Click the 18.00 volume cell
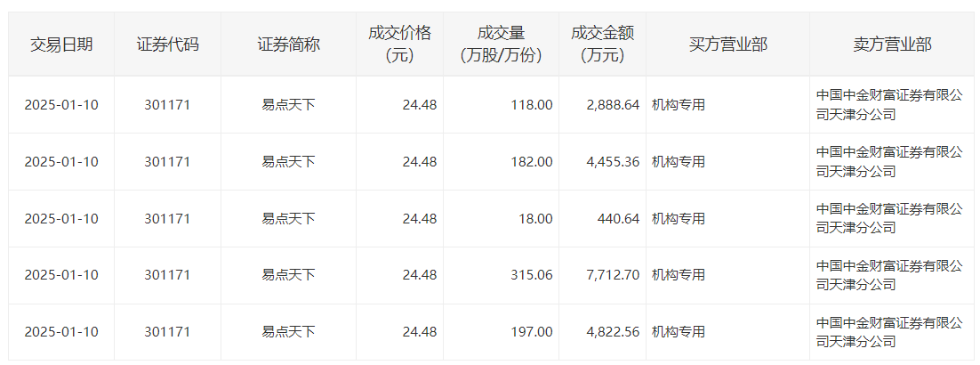The image size is (980, 365). (x=536, y=219)
